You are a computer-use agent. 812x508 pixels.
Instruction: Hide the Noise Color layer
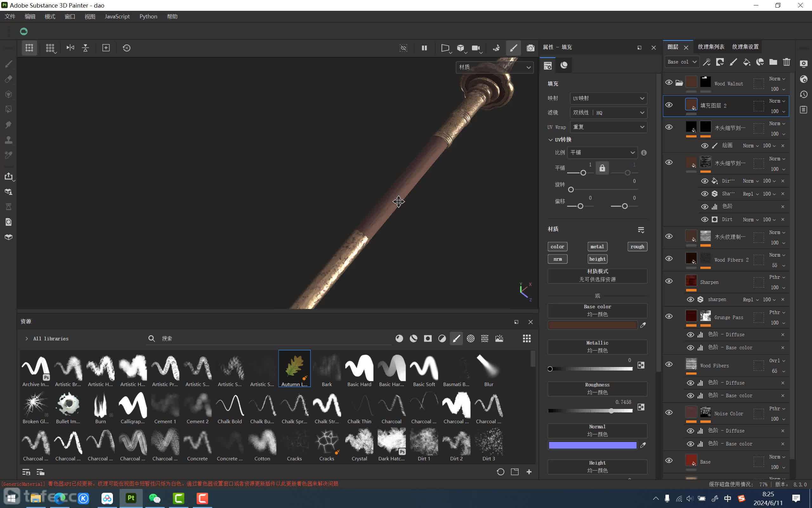pos(669,412)
